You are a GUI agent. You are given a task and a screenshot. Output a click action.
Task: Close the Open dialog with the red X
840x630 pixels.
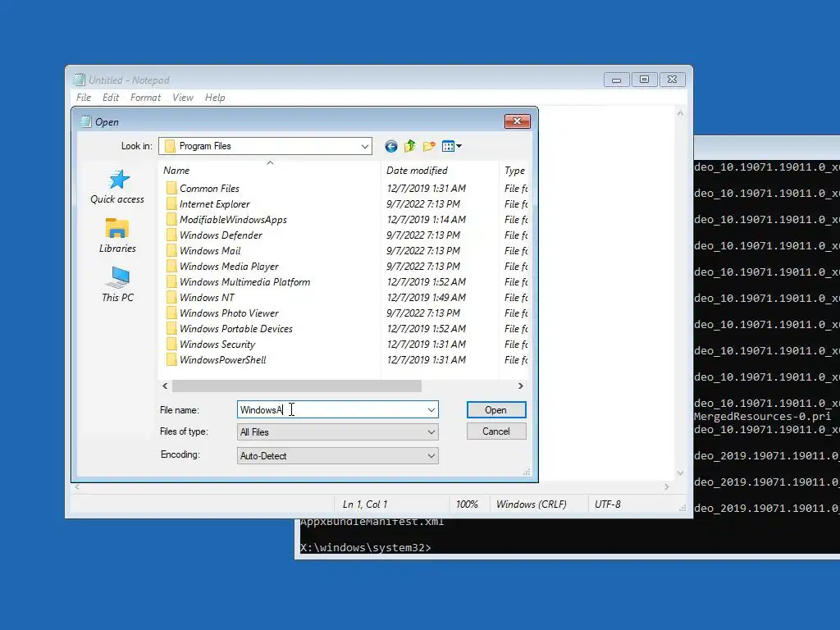(517, 121)
